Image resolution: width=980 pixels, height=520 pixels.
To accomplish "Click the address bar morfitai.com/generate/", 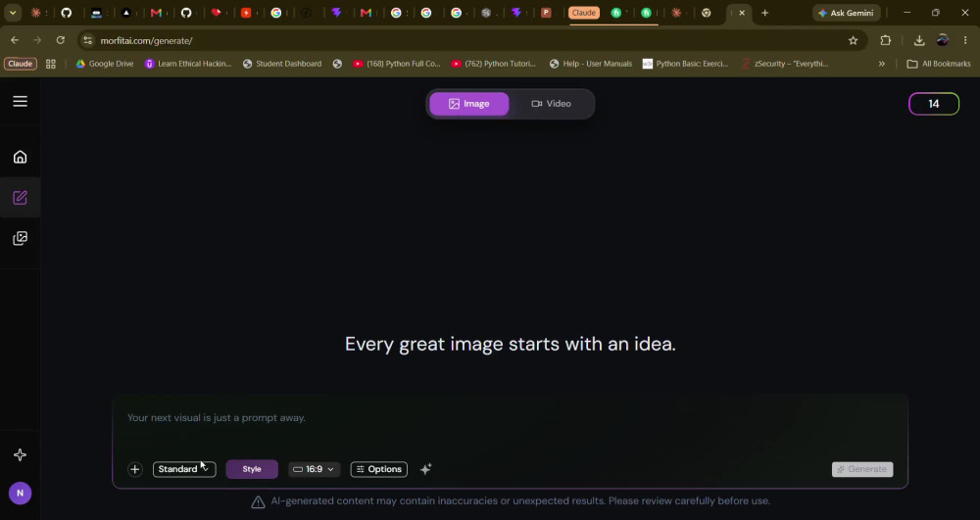I will coord(146,40).
